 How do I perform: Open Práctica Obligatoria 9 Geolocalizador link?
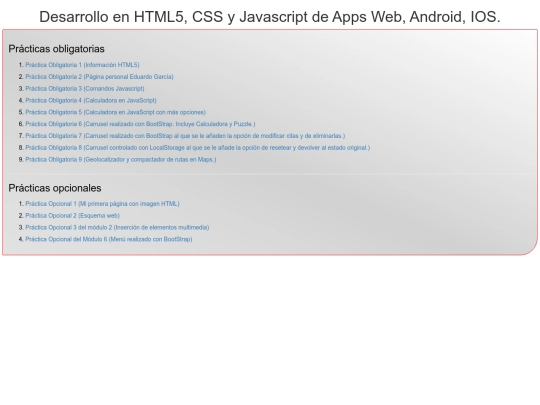pos(121,159)
